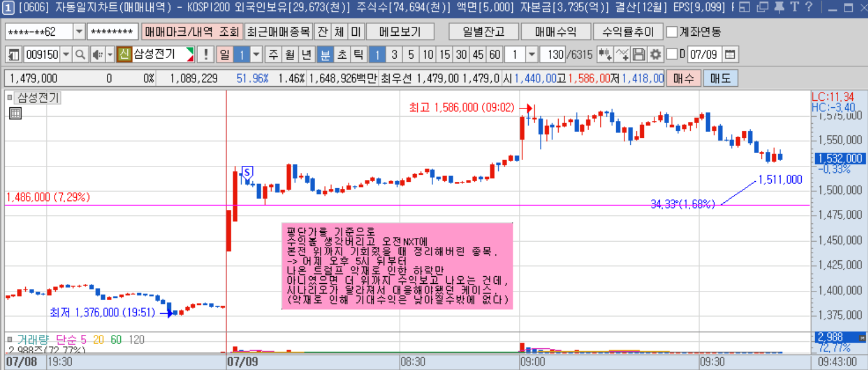Expand the stock code 009150 dropdown
Screen dimensions: 868x370
click(66, 55)
